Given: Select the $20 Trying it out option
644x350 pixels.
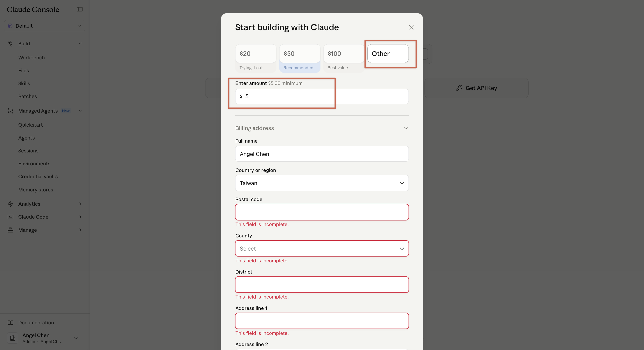Looking at the screenshot, I should click(255, 53).
